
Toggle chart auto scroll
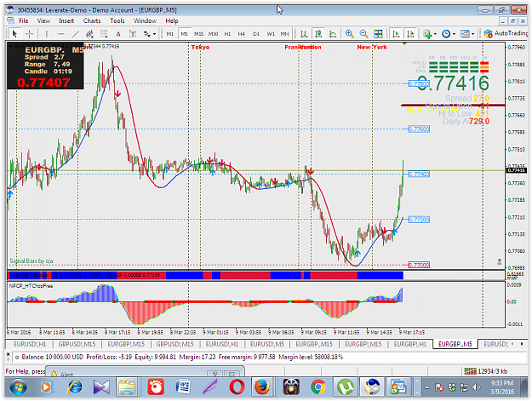396,33
